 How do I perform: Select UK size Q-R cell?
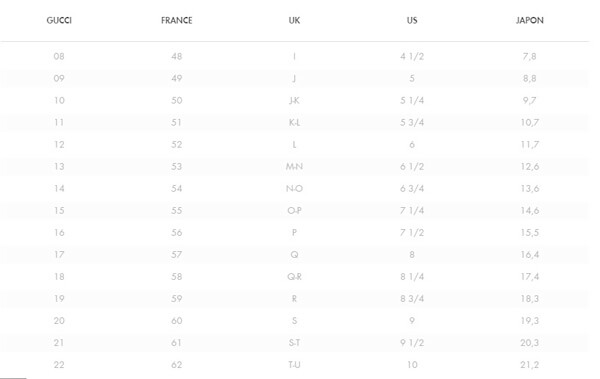click(x=294, y=277)
